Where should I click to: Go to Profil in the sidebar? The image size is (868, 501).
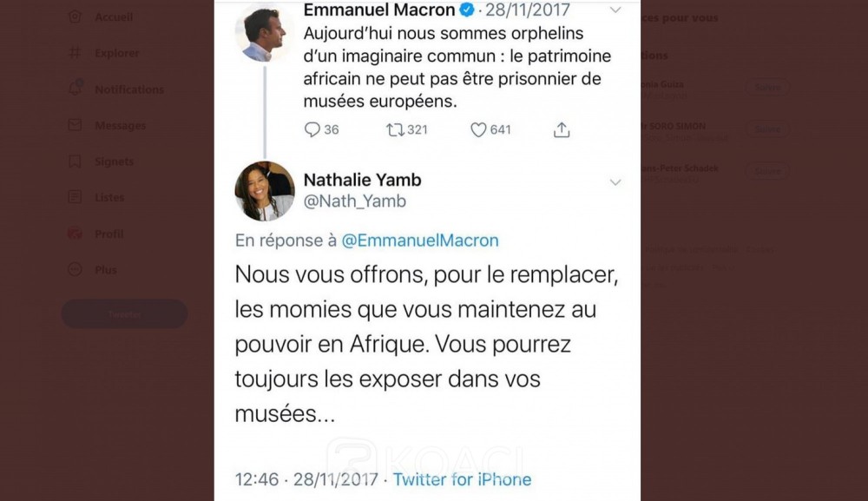pos(76,234)
